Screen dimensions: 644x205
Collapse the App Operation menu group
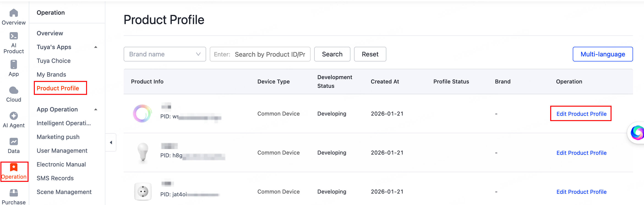96,109
